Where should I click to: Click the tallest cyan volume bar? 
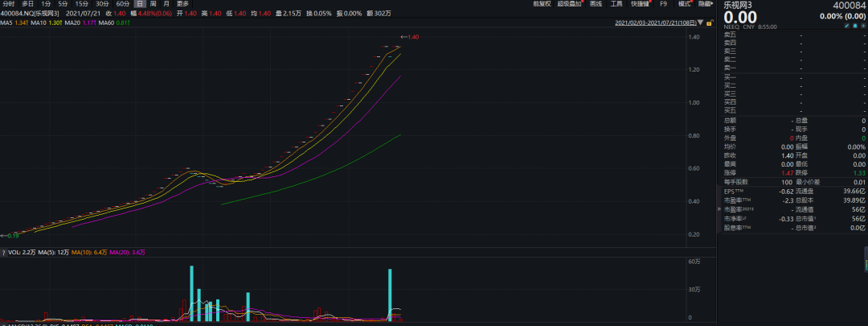191,293
